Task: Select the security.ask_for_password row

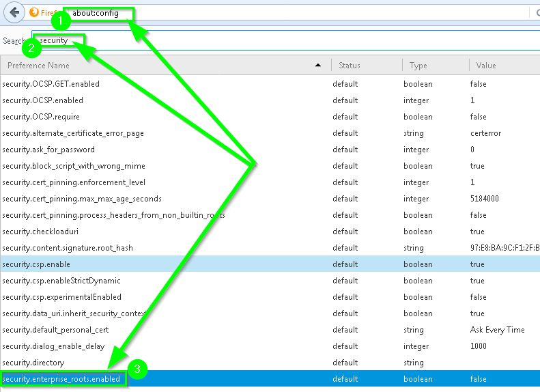Action: 270,150
